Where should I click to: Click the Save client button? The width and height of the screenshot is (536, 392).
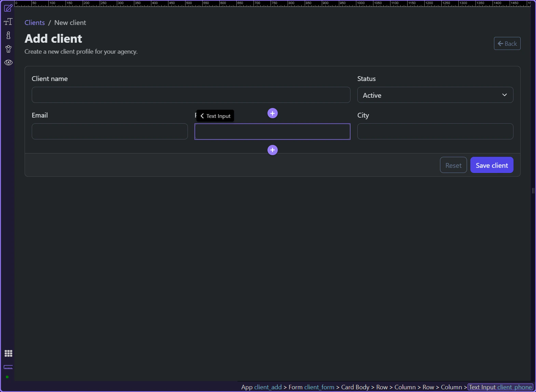point(492,165)
